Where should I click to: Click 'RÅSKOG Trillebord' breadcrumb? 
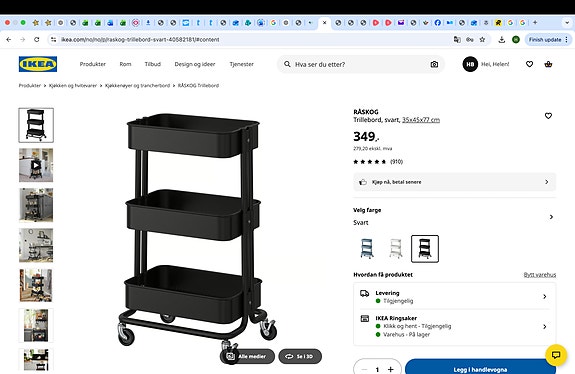click(198, 85)
